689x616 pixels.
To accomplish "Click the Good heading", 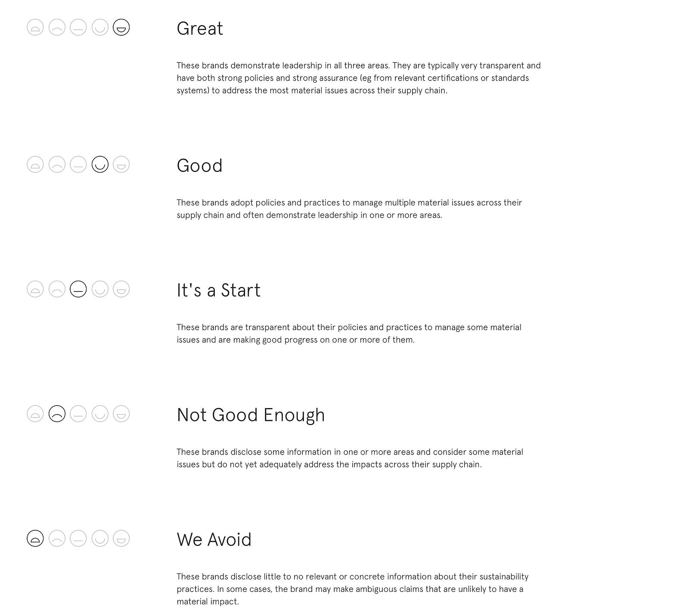I will click(x=199, y=166).
